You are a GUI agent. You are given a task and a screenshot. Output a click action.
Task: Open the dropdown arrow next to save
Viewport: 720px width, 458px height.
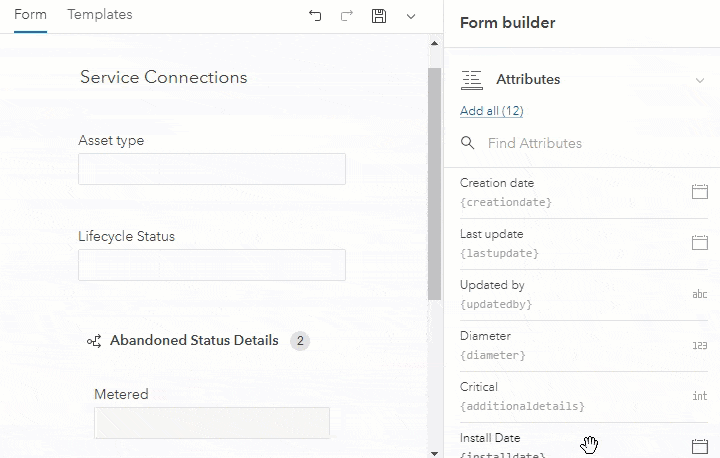point(411,16)
